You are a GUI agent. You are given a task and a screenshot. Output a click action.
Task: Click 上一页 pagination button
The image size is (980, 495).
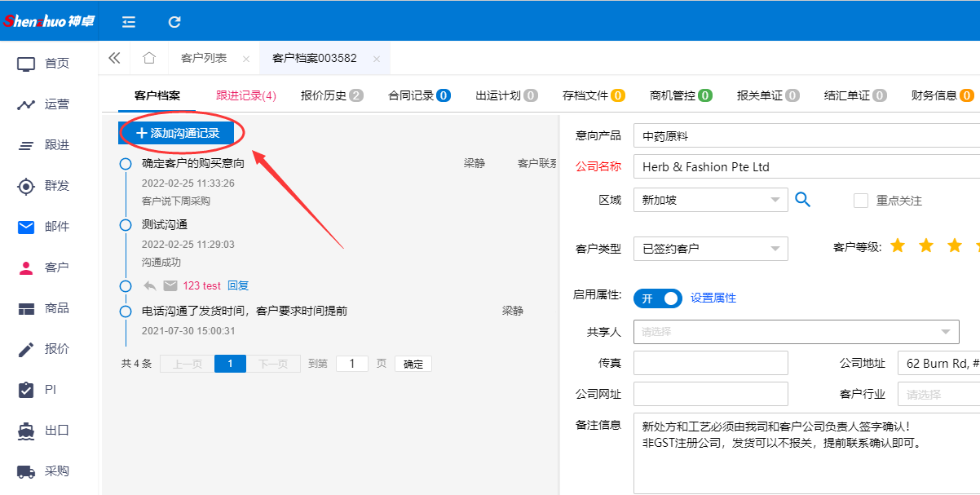pyautogui.click(x=187, y=364)
